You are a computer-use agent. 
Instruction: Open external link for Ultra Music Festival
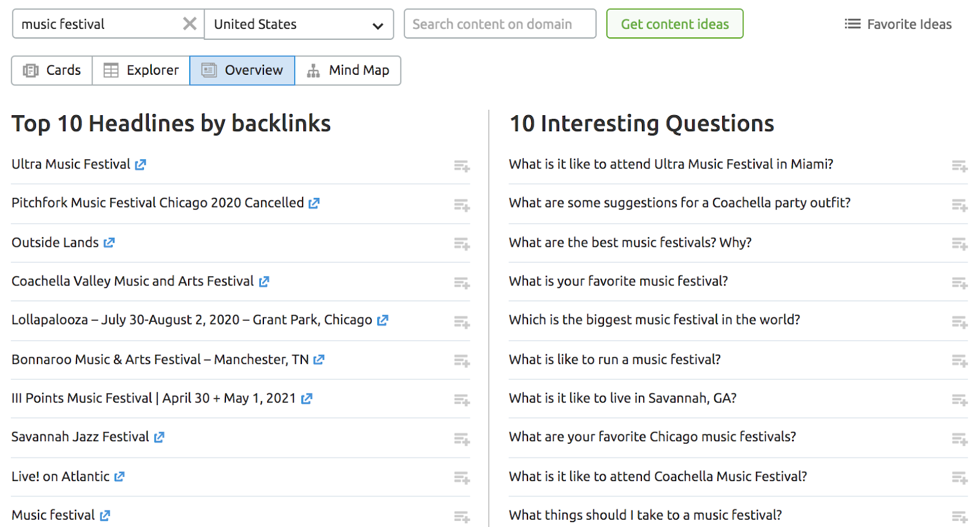[141, 165]
